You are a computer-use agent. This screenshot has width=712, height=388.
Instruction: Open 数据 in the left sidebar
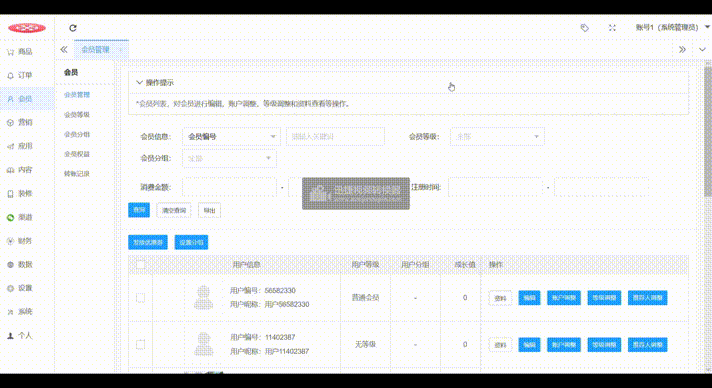[x=20, y=264]
